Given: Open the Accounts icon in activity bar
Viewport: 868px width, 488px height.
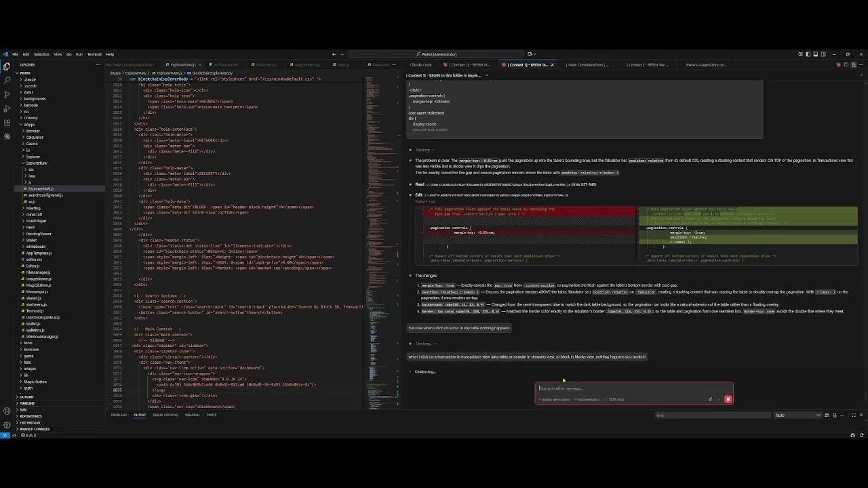Looking at the screenshot, I should click(x=7, y=411).
